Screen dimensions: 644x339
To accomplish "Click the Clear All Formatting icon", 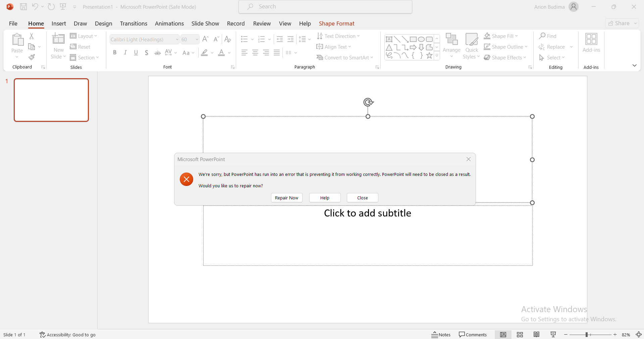I will click(228, 39).
